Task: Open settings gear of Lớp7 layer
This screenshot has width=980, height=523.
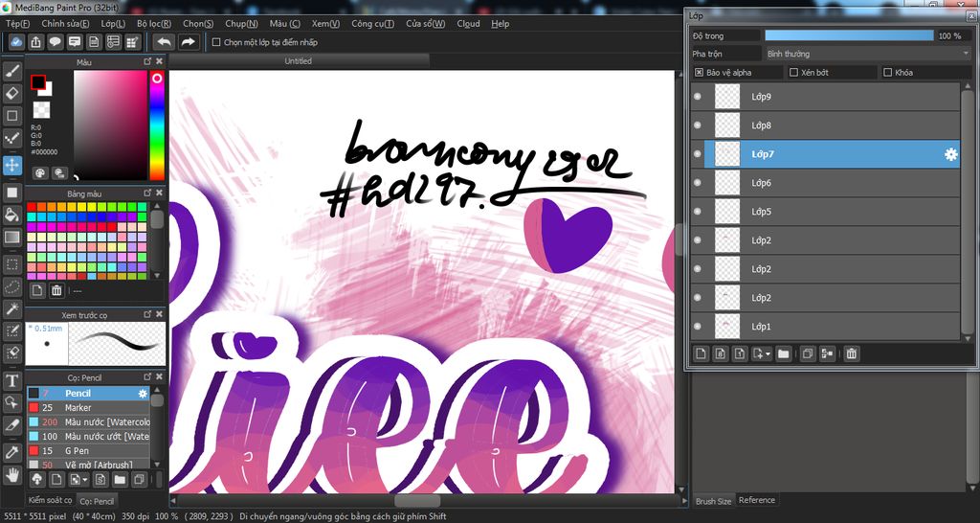Action: [x=950, y=154]
